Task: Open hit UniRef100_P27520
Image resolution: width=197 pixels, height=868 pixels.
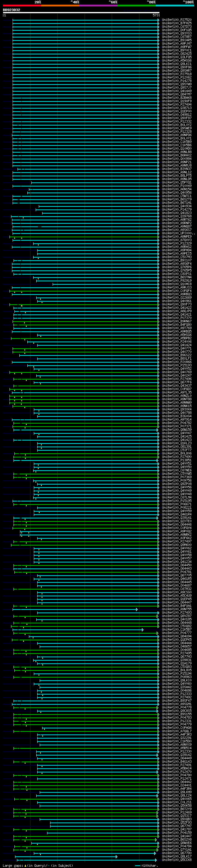Action: pyautogui.click(x=177, y=20)
